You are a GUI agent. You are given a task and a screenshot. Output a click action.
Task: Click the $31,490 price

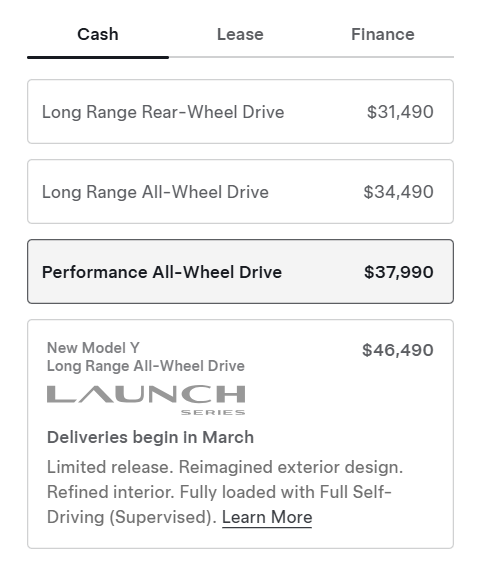click(400, 112)
